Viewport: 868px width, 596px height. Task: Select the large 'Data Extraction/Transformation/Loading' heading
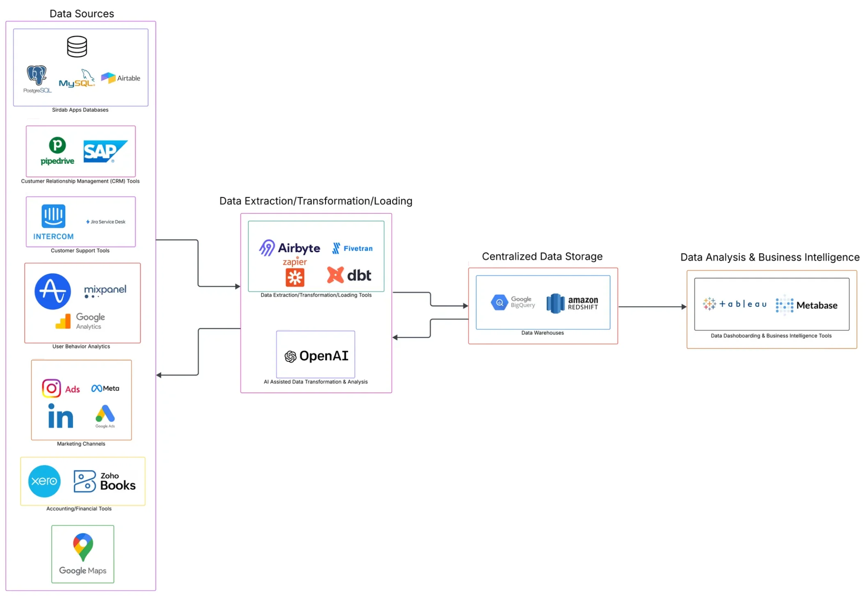[316, 201]
